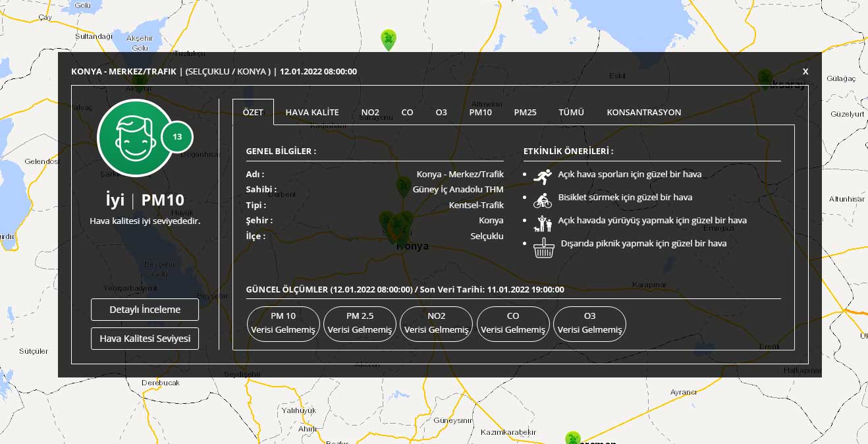The image size is (868, 444).
Task: Select the PM25 tab
Action: tap(525, 113)
